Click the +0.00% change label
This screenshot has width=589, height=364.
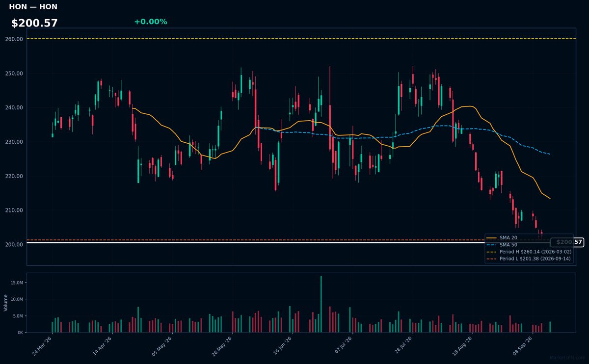[150, 22]
